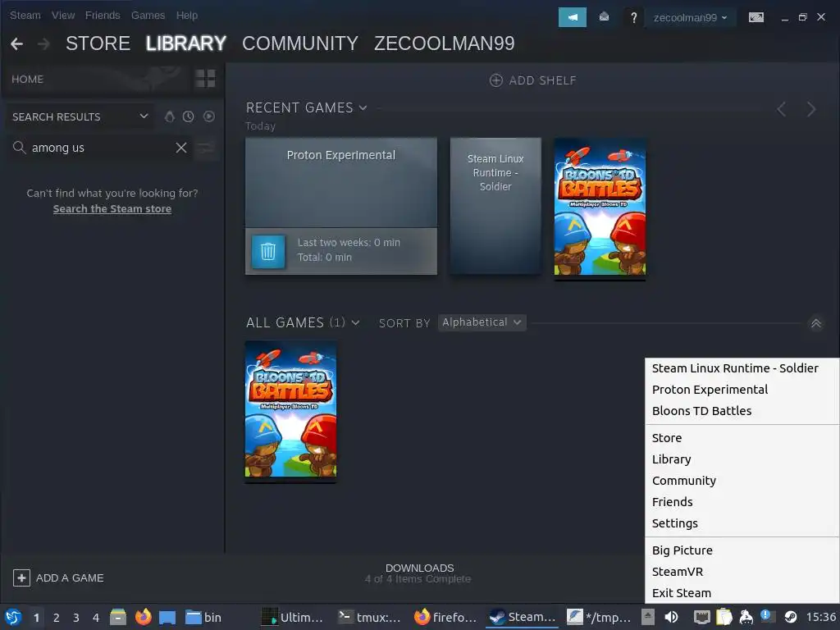Click ADD SHELF button
840x630 pixels.
(x=532, y=80)
